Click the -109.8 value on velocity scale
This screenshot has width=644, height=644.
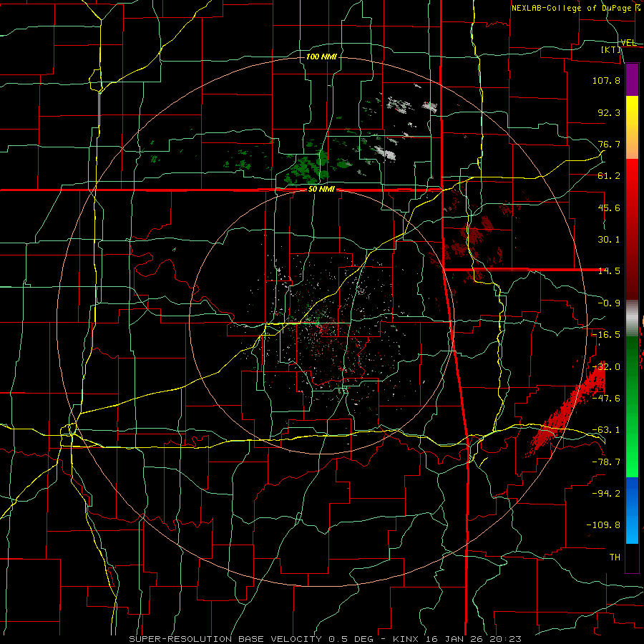tap(603, 525)
